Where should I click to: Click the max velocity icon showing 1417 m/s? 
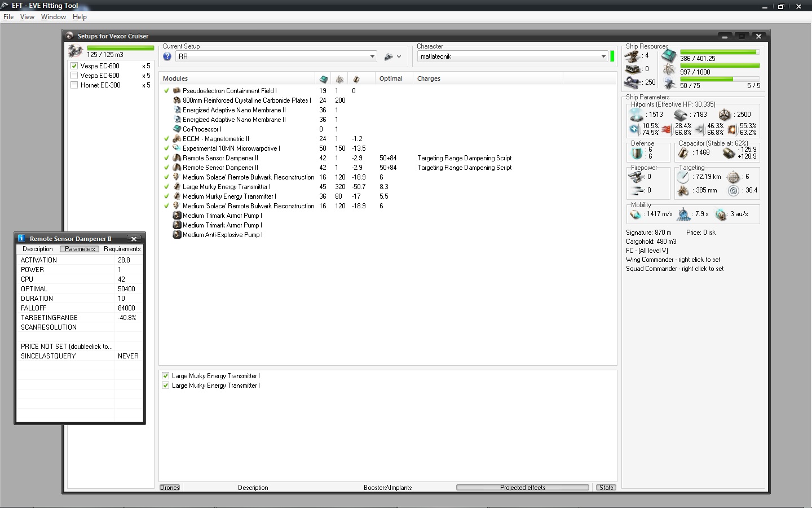tap(636, 214)
